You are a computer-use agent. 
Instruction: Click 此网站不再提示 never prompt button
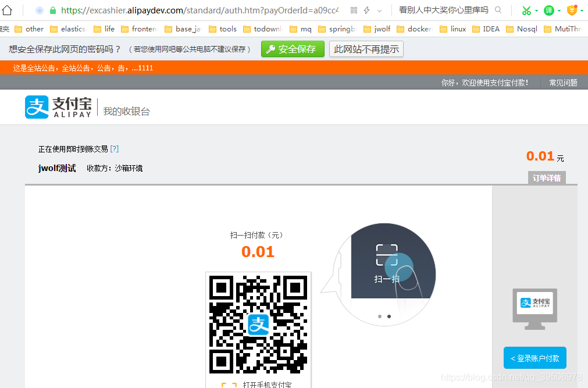tap(366, 49)
